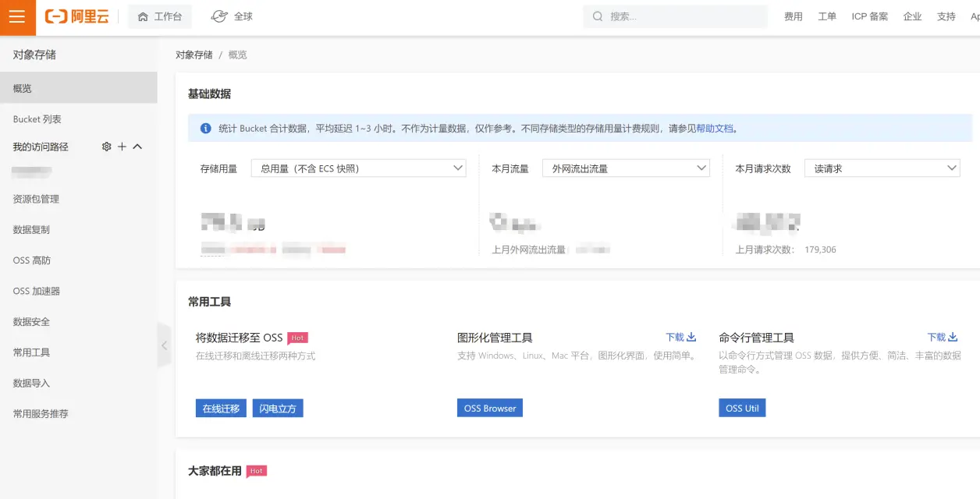The image size is (980, 499).
Task: Download the 命令行管理工具
Action: [943, 338]
